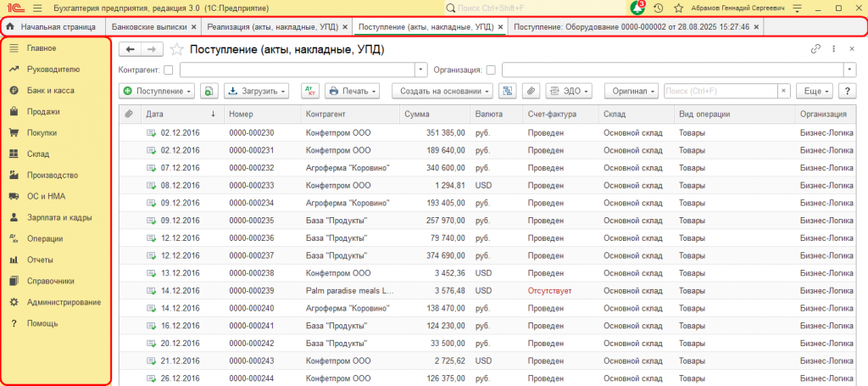This screenshot has width=868, height=386.
Task: Clear the search field with x
Action: click(x=783, y=91)
